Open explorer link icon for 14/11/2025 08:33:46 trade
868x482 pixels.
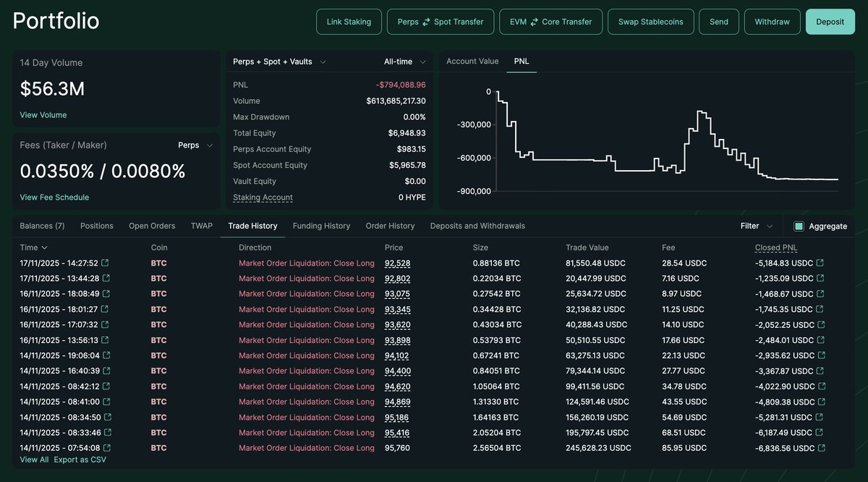pyautogui.click(x=107, y=433)
